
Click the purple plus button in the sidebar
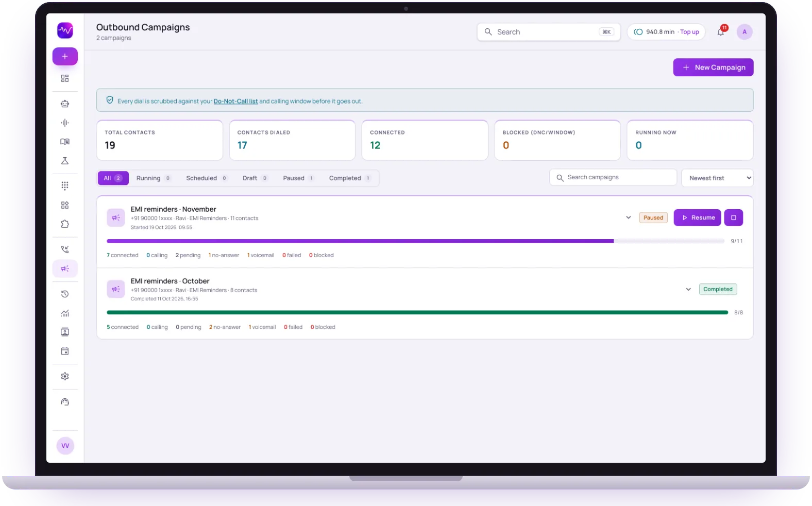coord(65,56)
